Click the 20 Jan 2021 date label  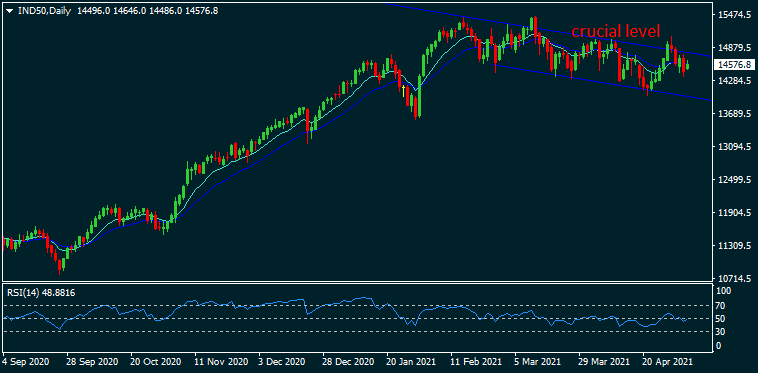pyautogui.click(x=411, y=361)
